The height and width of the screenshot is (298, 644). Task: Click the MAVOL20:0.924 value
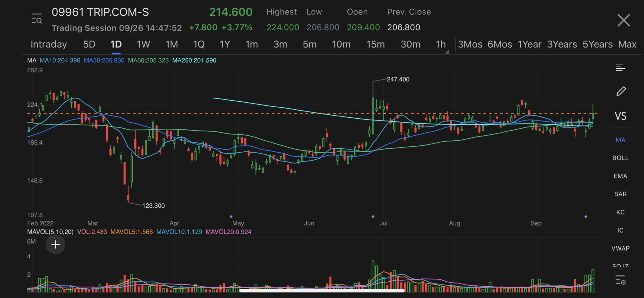pyautogui.click(x=228, y=232)
